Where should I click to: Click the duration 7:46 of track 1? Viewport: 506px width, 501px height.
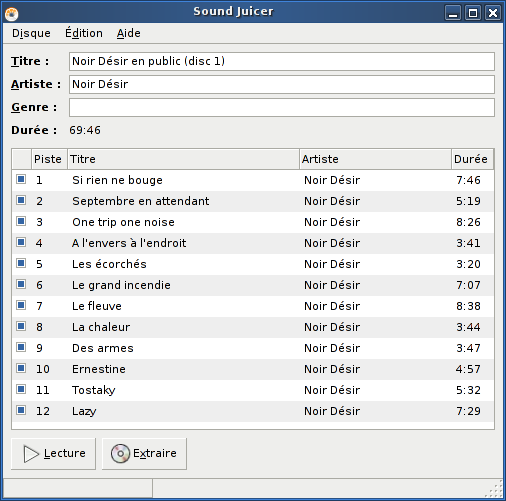tap(468, 180)
